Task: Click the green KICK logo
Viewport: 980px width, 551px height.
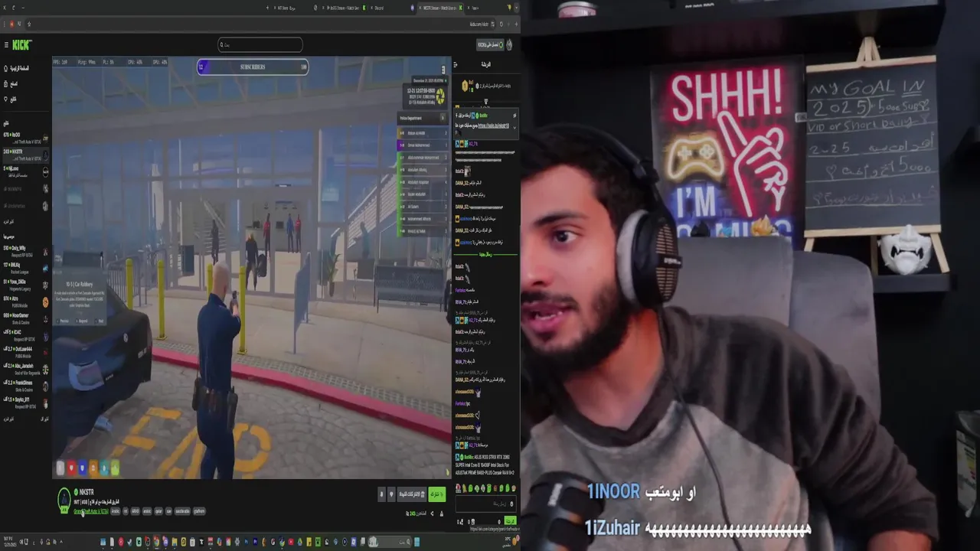Action: [22, 45]
